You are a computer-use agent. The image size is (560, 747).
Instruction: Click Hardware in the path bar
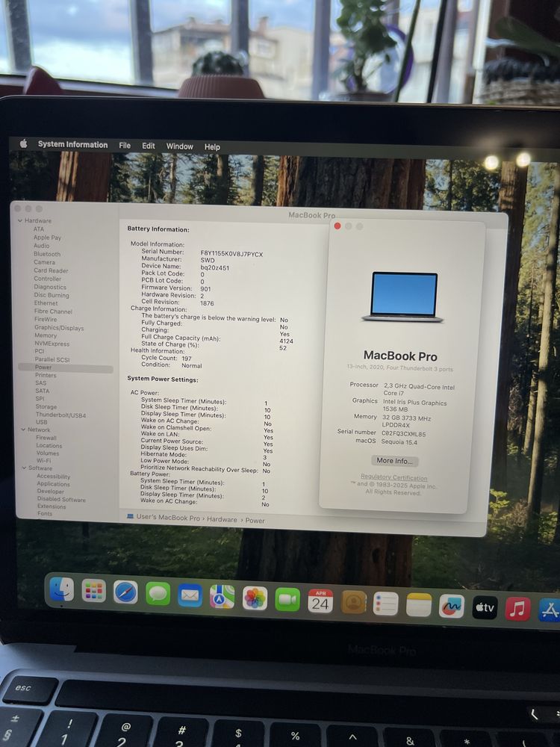point(222,519)
